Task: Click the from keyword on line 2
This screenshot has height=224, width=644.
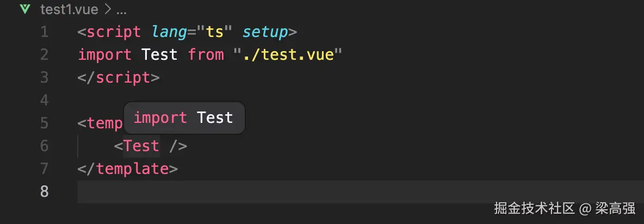Action: point(206,55)
